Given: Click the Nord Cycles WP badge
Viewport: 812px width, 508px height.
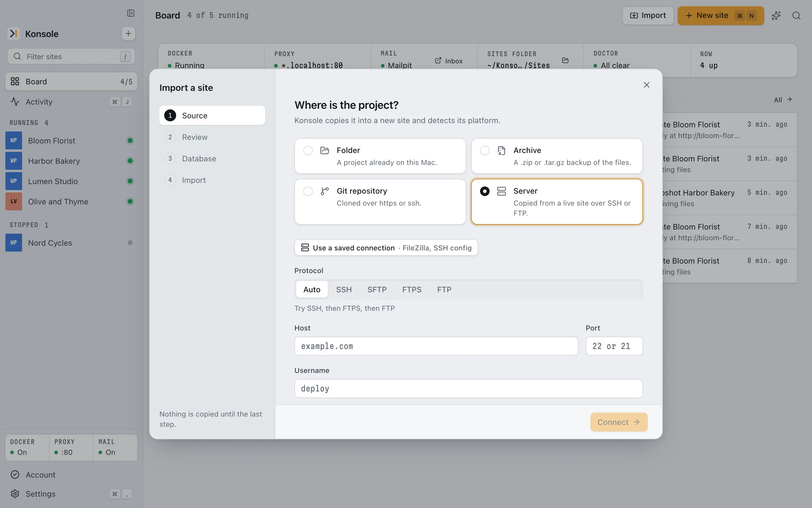Looking at the screenshot, I should click(x=14, y=243).
